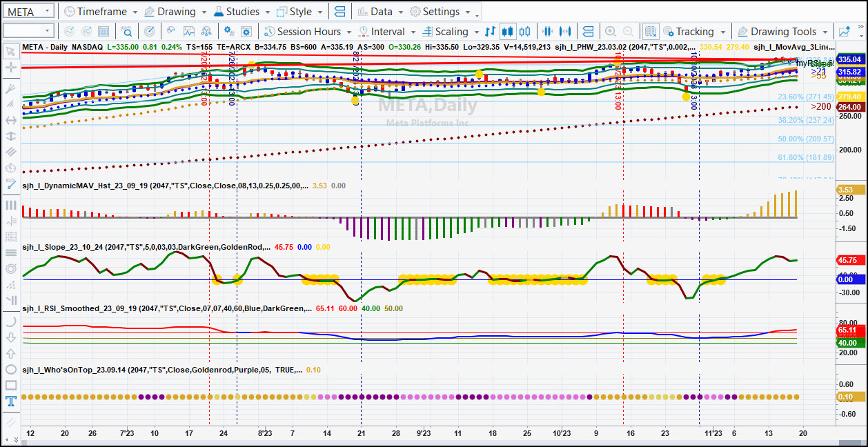The width and height of the screenshot is (868, 447).
Task: Click the 45.75 slope value label
Action: point(849,260)
